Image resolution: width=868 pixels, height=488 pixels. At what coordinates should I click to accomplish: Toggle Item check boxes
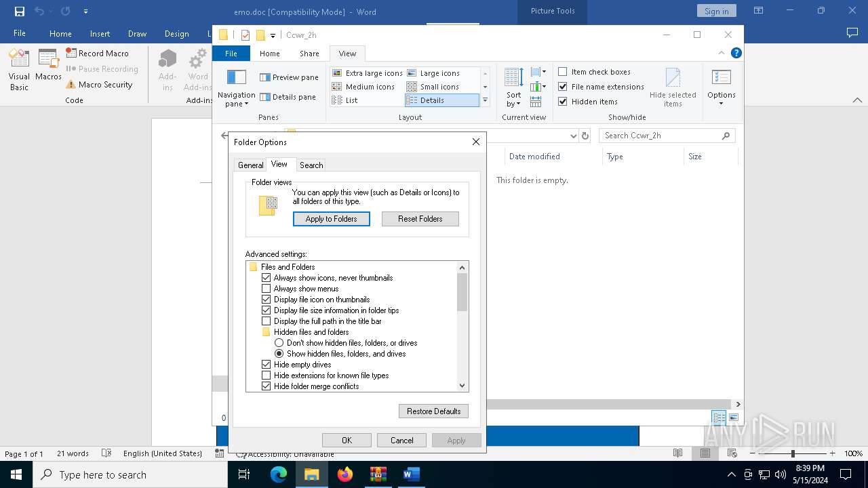coord(563,72)
